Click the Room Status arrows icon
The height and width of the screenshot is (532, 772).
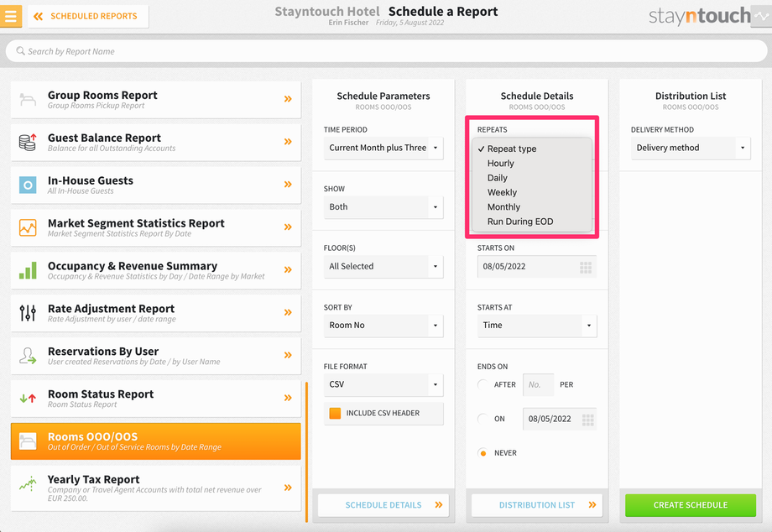(28, 398)
